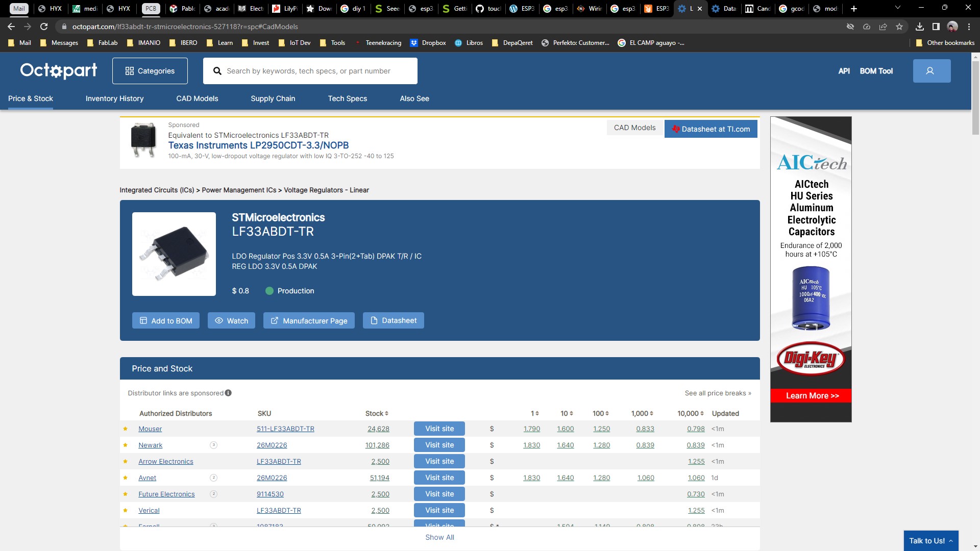Open Texas Instruments LP2950CDT-3.3/NOPB link
The image size is (980, 551).
coord(259,145)
